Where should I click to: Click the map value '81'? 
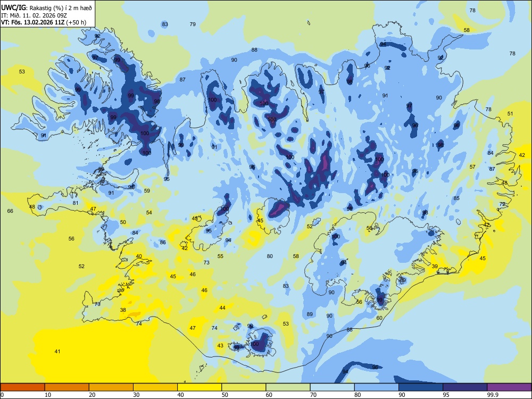[x=76, y=203]
